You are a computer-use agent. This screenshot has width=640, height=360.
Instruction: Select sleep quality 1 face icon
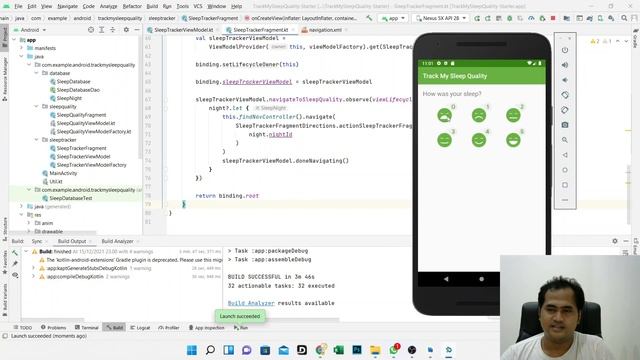coord(479,115)
